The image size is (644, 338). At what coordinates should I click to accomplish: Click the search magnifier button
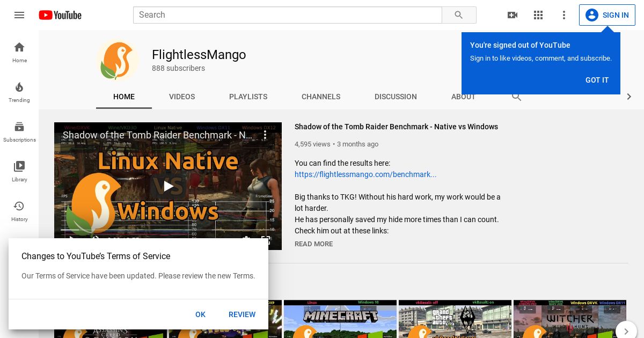(459, 15)
